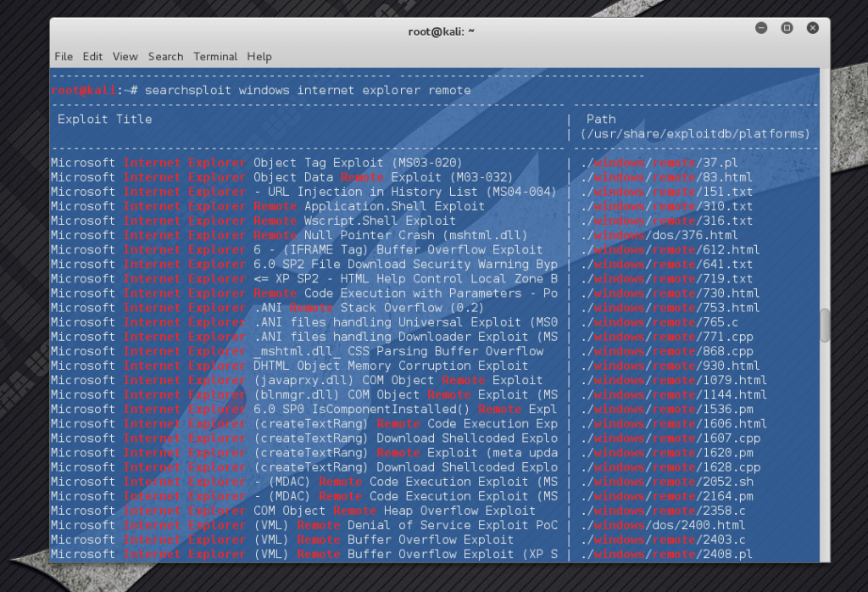
Task: Minimize the root@kali terminal window
Action: pos(760,28)
